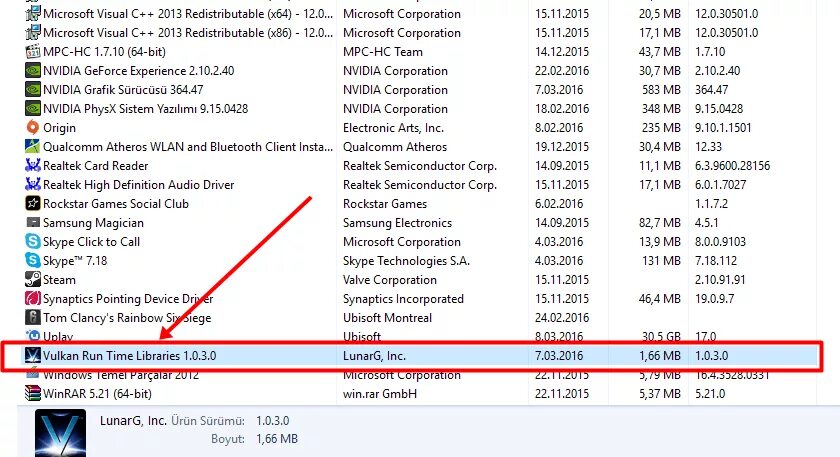The width and height of the screenshot is (840, 457).
Task: Select Tom Clancy's Rainbow Six Siege entry
Action: coord(127,318)
